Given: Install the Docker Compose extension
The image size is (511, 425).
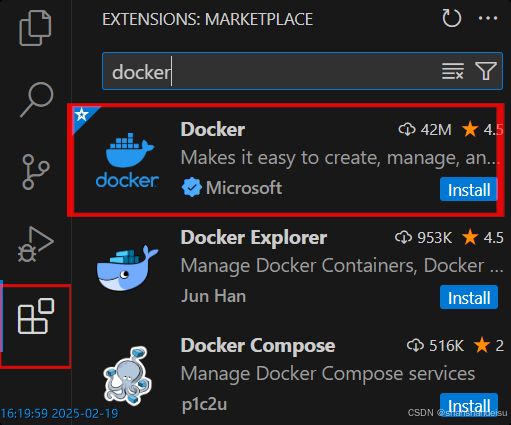Looking at the screenshot, I should click(469, 405).
